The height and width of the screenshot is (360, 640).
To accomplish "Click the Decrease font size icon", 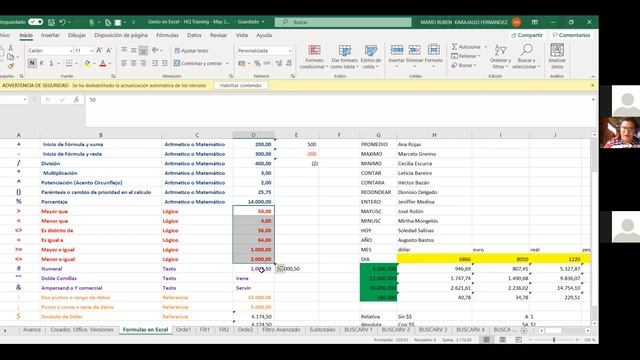I will coord(109,51).
